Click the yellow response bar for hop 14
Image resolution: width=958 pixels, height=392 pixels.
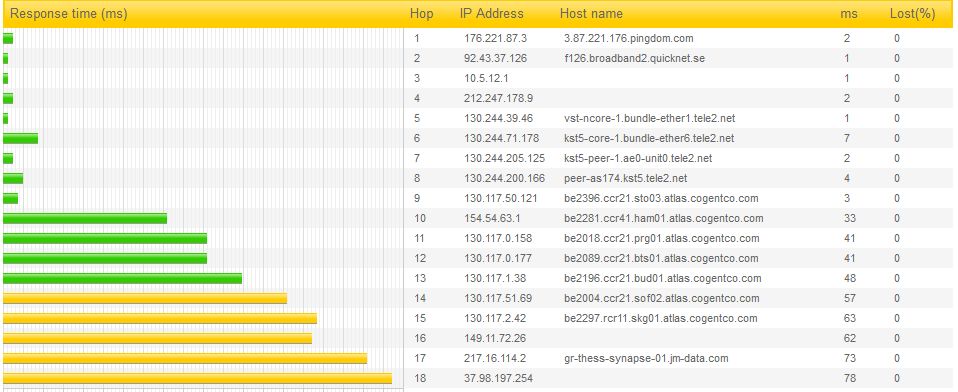point(145,299)
